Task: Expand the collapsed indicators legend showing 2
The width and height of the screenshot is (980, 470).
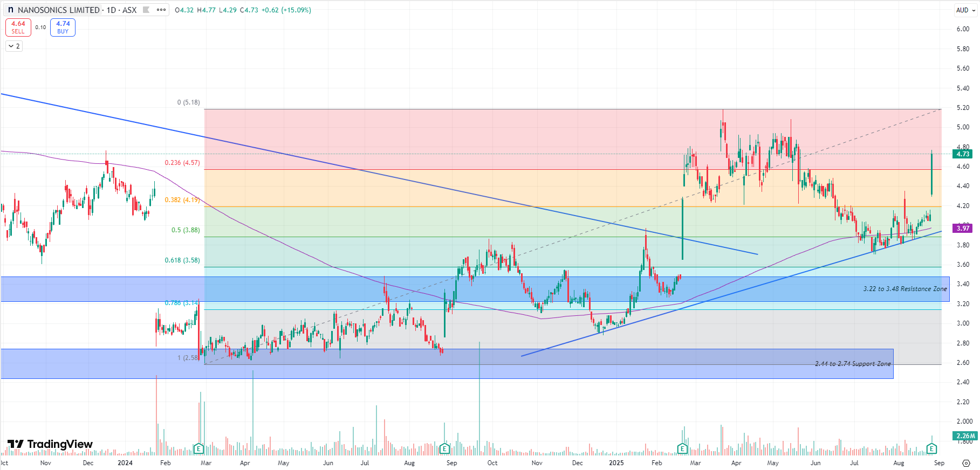Action: [14, 46]
